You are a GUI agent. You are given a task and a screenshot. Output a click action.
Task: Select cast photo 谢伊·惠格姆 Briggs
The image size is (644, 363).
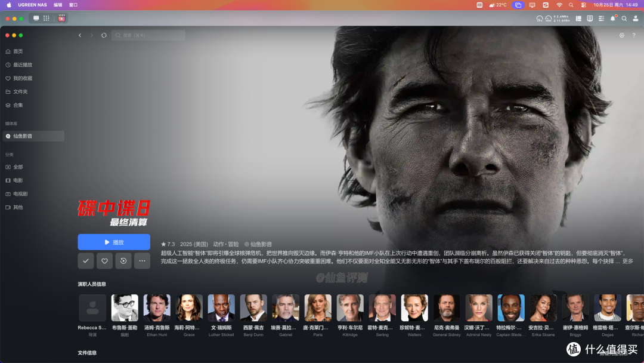575,307
